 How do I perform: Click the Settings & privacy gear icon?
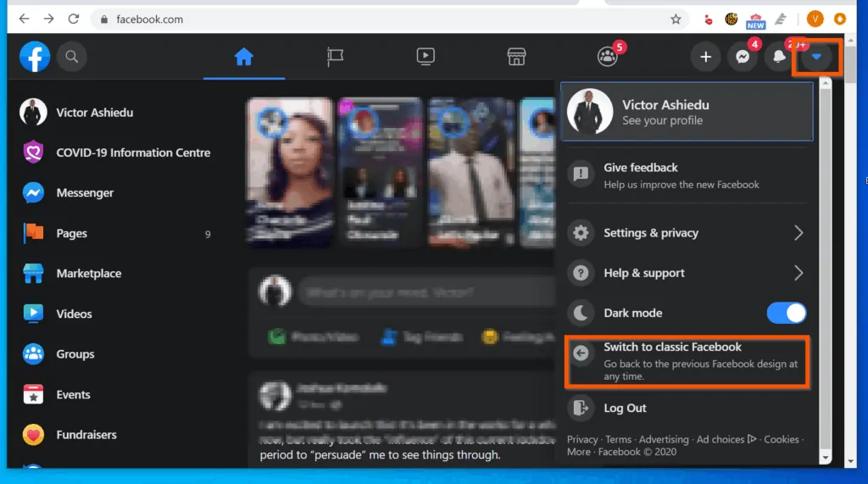[x=581, y=232]
